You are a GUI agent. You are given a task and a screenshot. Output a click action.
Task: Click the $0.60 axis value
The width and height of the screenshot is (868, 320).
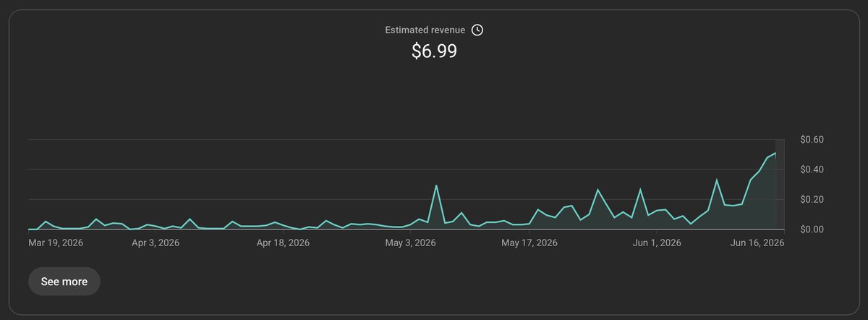(x=813, y=140)
